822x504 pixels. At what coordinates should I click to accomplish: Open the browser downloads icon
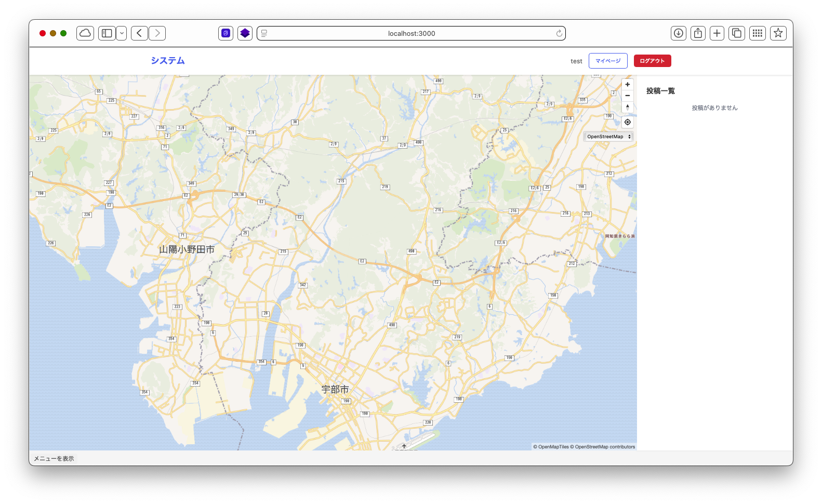[x=679, y=33]
